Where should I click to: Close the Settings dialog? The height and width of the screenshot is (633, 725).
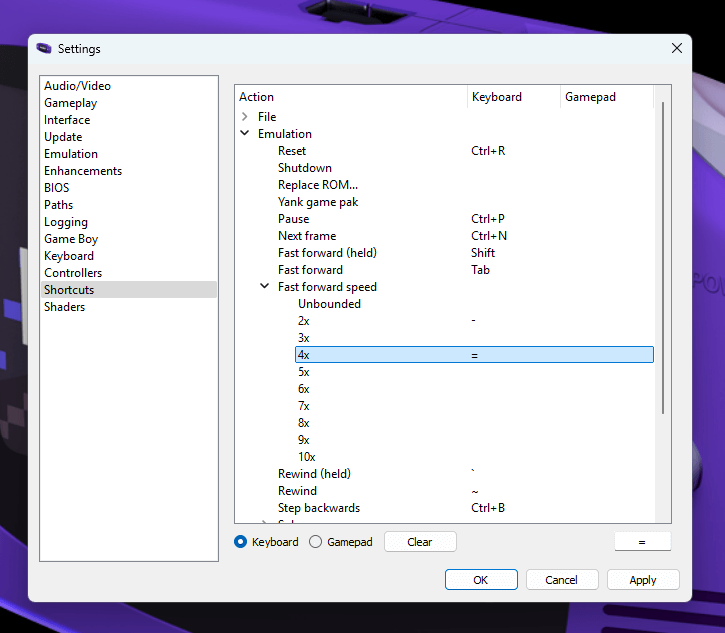677,48
